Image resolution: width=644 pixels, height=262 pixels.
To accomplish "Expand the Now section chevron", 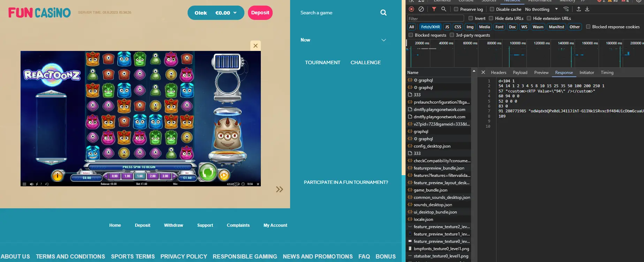I will [x=384, y=40].
